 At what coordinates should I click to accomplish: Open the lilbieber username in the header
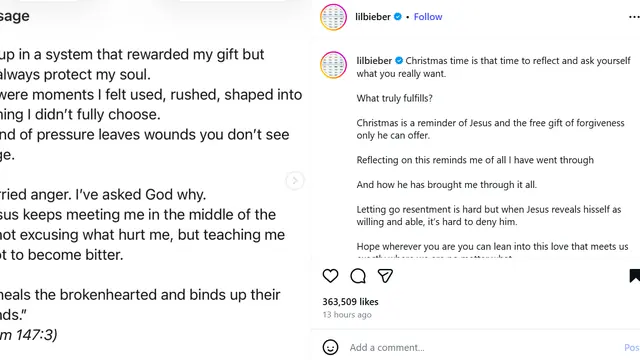pos(373,17)
